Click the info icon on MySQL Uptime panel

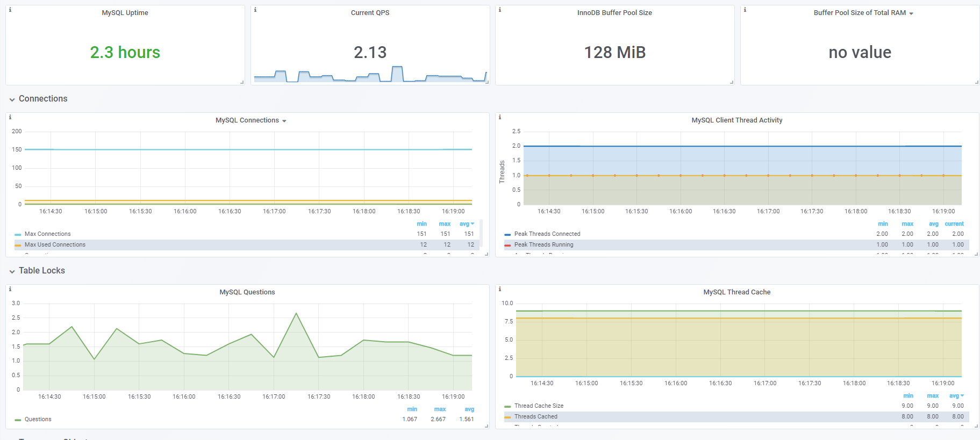pyautogui.click(x=10, y=10)
